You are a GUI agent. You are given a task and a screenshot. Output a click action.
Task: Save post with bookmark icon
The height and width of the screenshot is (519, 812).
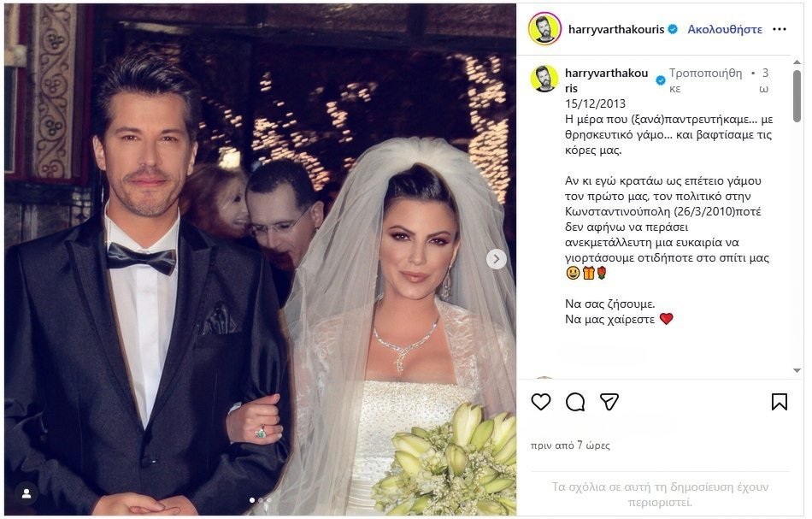(x=779, y=402)
